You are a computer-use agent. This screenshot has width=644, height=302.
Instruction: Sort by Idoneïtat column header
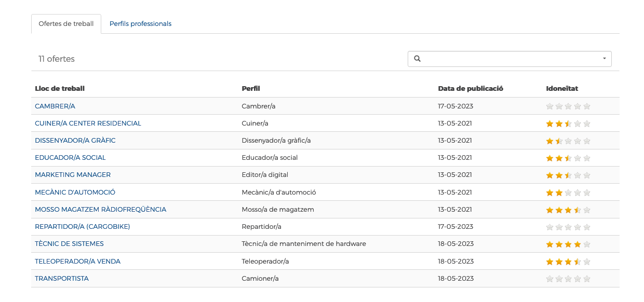tap(562, 89)
